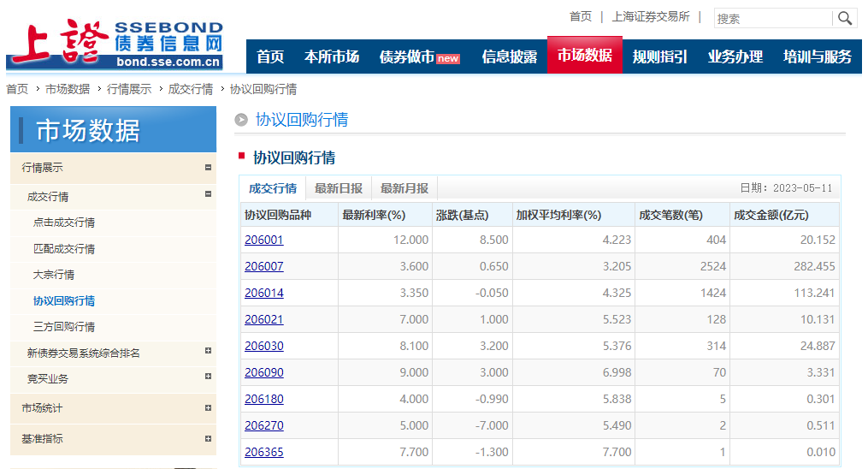The height and width of the screenshot is (469, 868).
Task: Open the 培训与服务 navigation menu
Action: coord(817,56)
